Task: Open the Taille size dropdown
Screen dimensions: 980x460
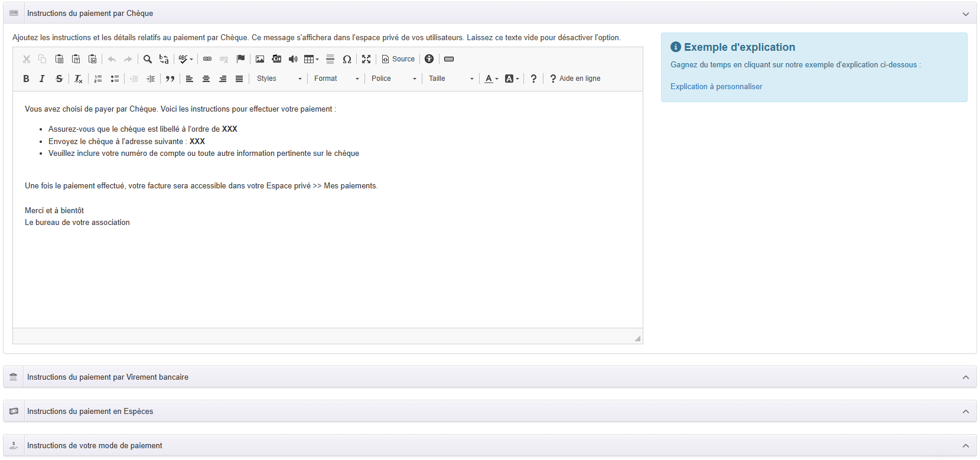Action: pyautogui.click(x=451, y=79)
